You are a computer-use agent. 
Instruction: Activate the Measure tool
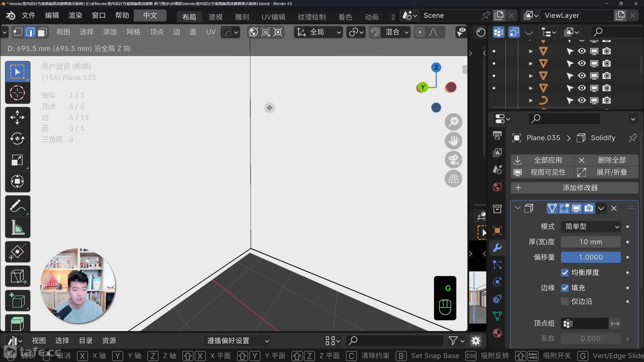click(x=17, y=227)
